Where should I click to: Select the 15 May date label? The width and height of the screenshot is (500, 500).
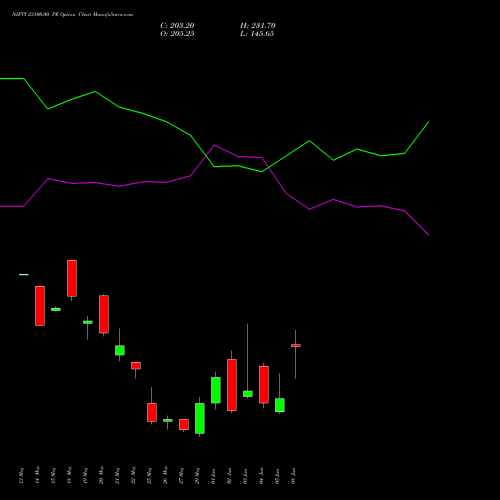(x=54, y=475)
